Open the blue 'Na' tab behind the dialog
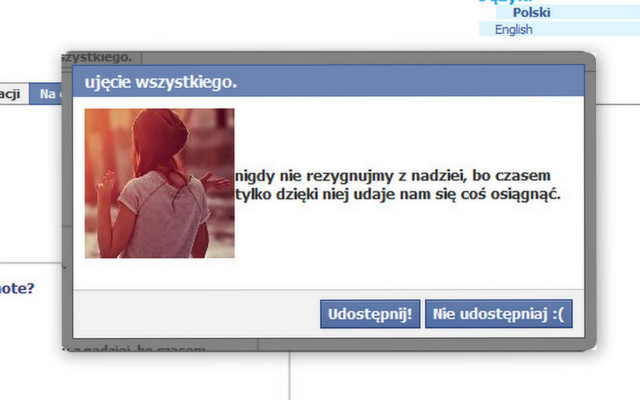 pos(46,94)
